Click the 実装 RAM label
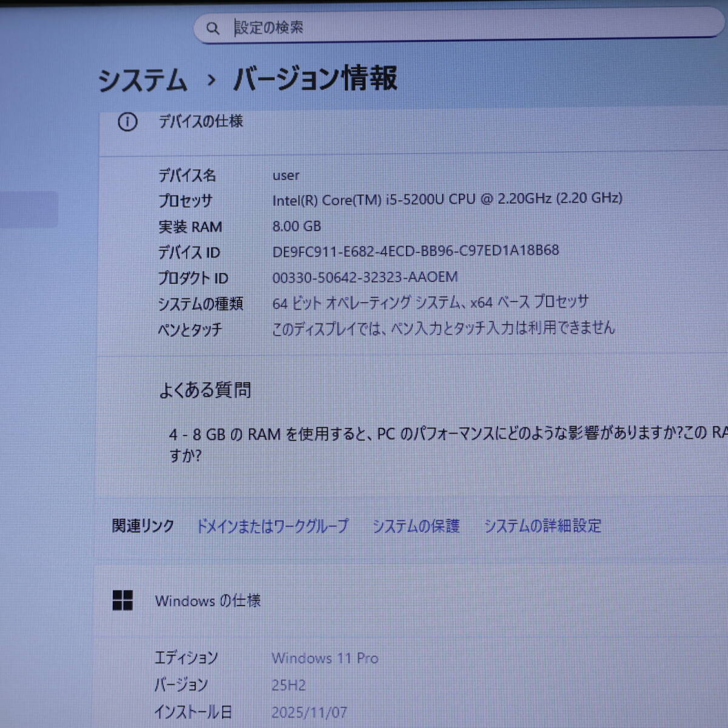Screen dimensions: 728x728 (x=190, y=227)
